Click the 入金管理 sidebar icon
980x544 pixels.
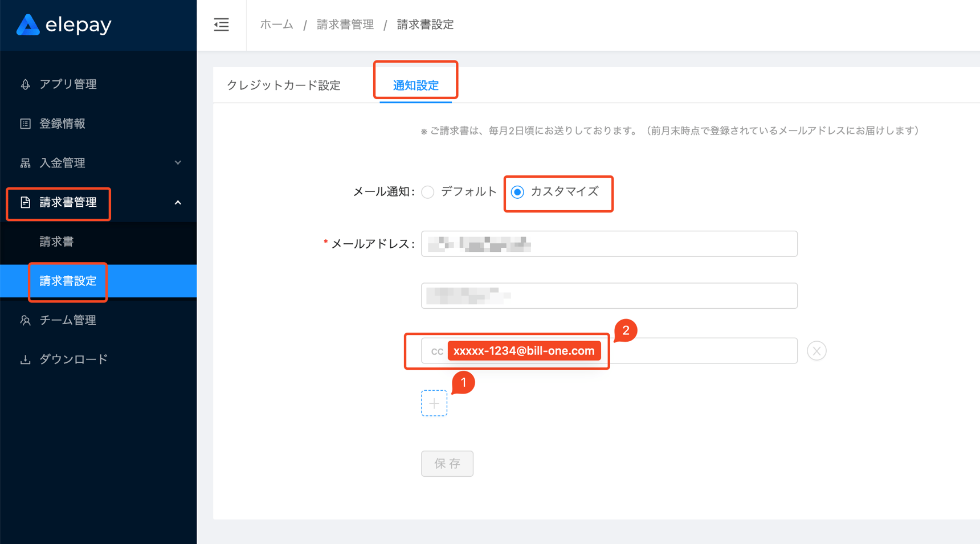(x=24, y=163)
